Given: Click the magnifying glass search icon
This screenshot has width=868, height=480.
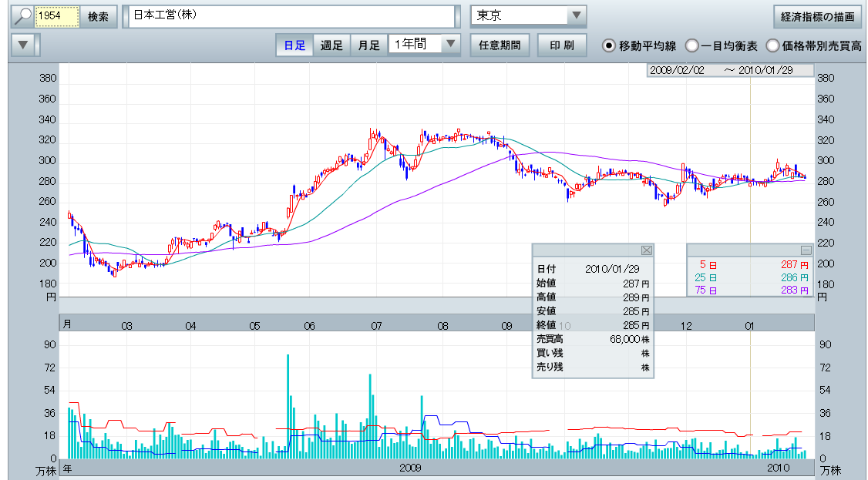Looking at the screenshot, I should point(23,16).
